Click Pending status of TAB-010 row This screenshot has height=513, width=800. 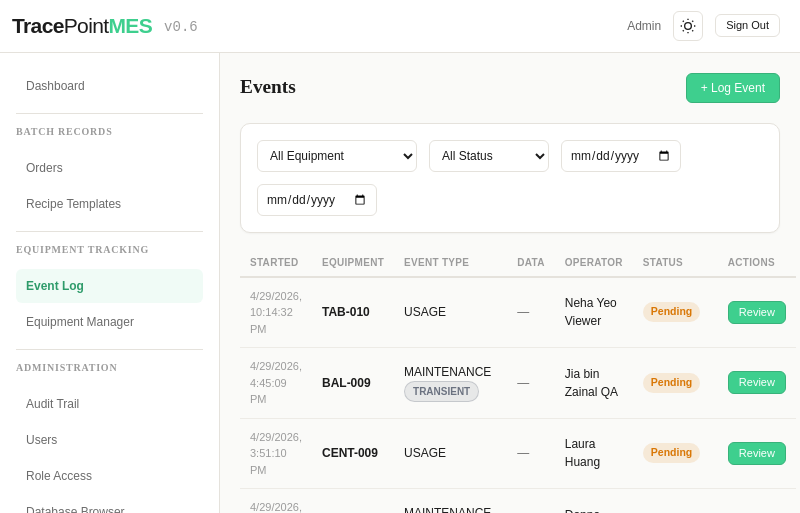click(x=671, y=311)
